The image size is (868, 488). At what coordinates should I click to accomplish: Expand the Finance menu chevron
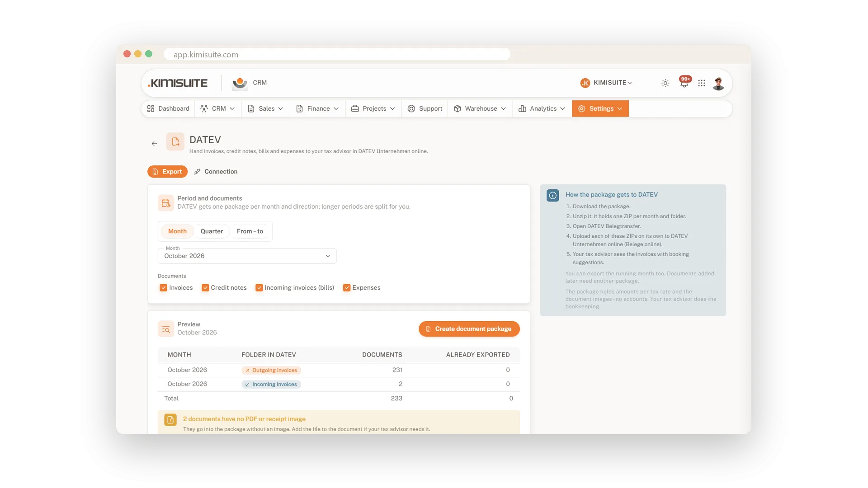(336, 109)
